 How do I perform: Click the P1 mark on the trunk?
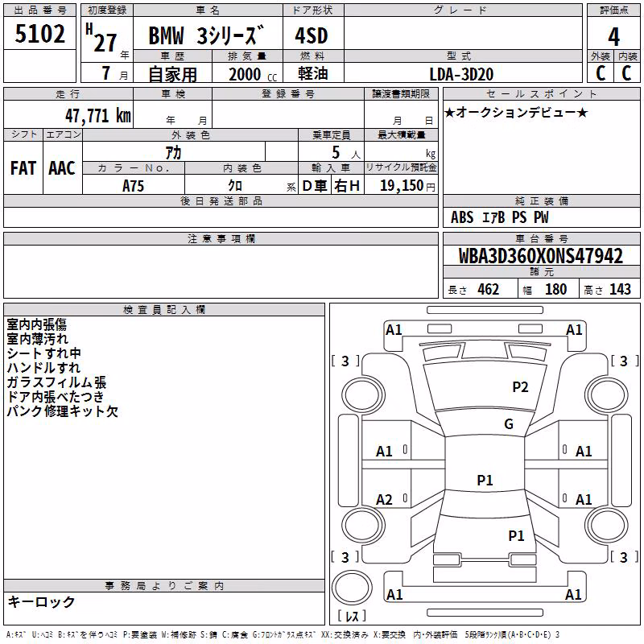point(516,535)
